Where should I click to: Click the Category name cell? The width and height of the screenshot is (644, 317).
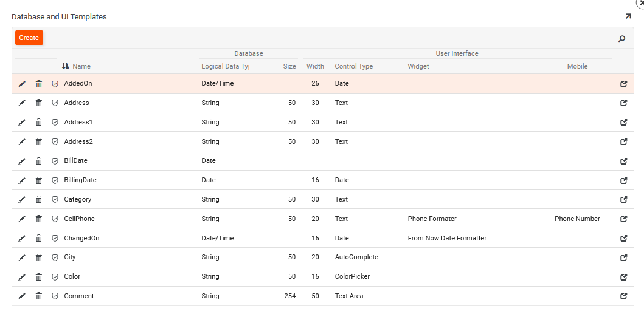(x=78, y=200)
